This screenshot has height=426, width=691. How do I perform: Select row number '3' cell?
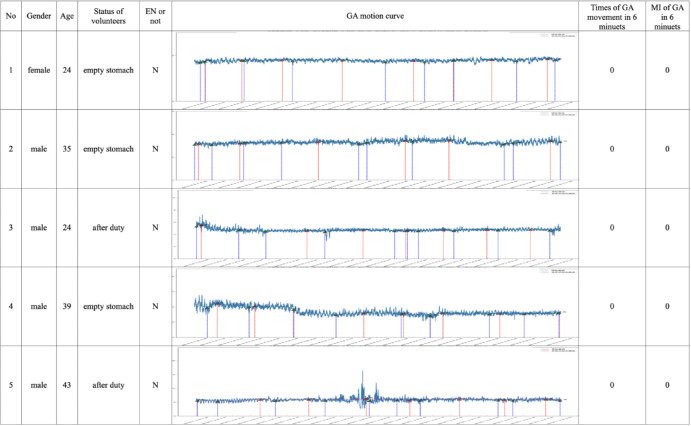coord(11,227)
